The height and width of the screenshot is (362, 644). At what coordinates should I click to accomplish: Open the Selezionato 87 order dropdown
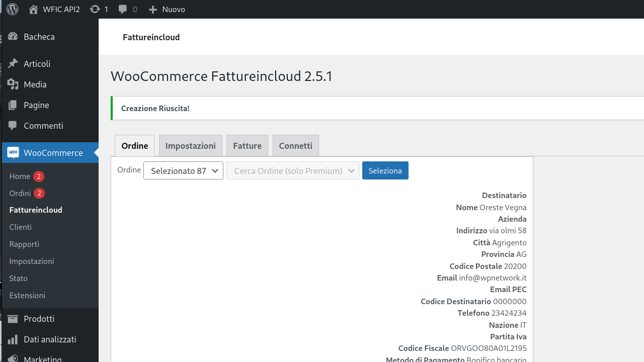tap(183, 170)
